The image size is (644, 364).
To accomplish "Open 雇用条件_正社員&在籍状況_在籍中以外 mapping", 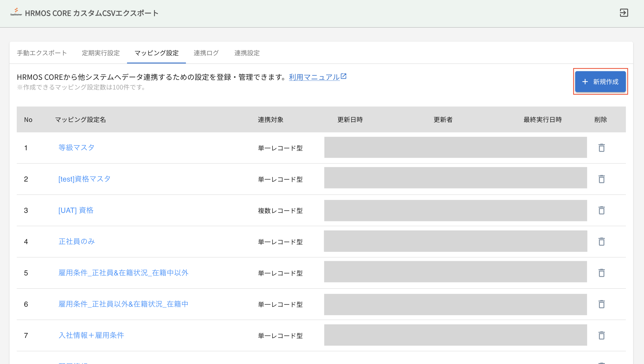I will point(123,273).
